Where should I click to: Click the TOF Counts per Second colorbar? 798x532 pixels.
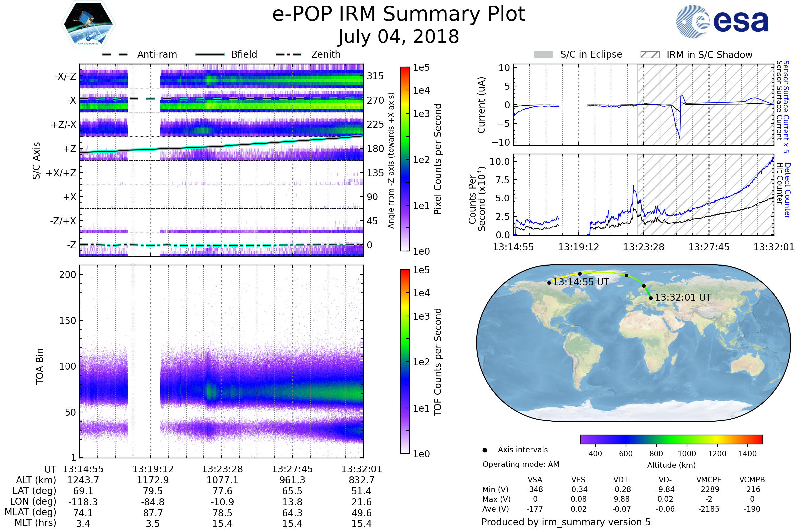[x=405, y=361]
